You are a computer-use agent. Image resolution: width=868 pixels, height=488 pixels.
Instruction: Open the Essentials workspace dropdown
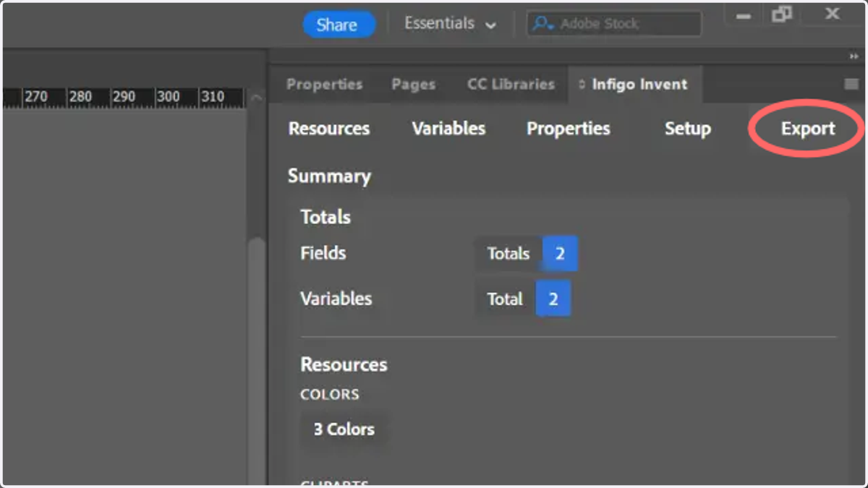click(x=450, y=24)
